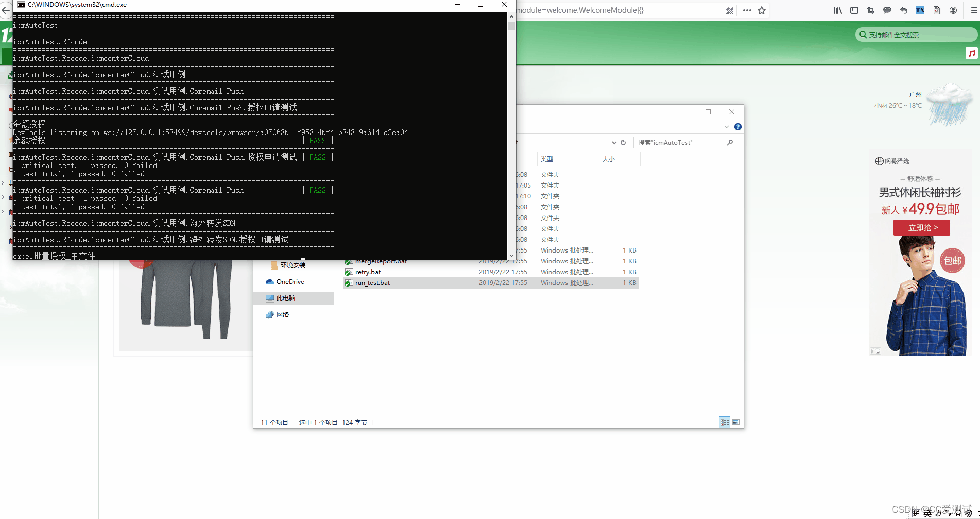Click the cmd window scroll-down arrow

511,256
